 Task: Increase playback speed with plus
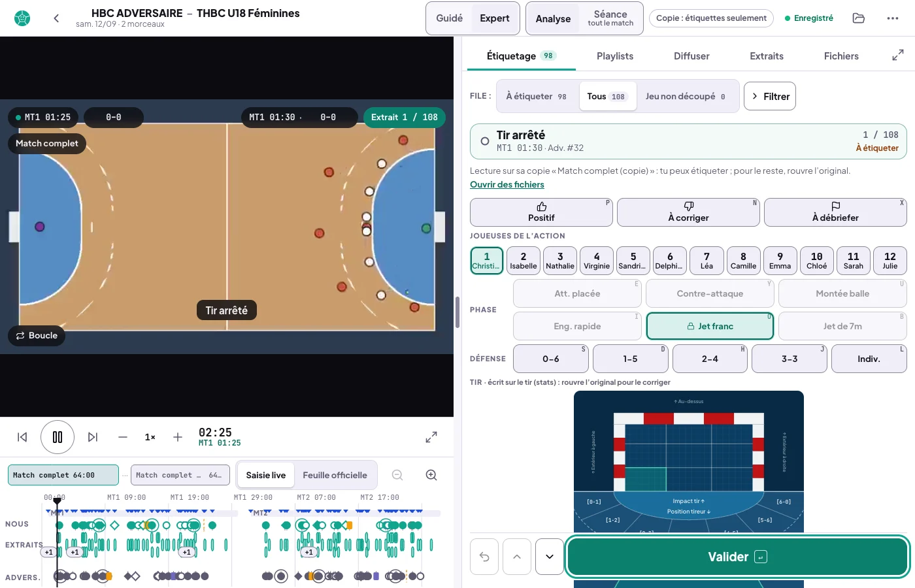[x=178, y=437]
